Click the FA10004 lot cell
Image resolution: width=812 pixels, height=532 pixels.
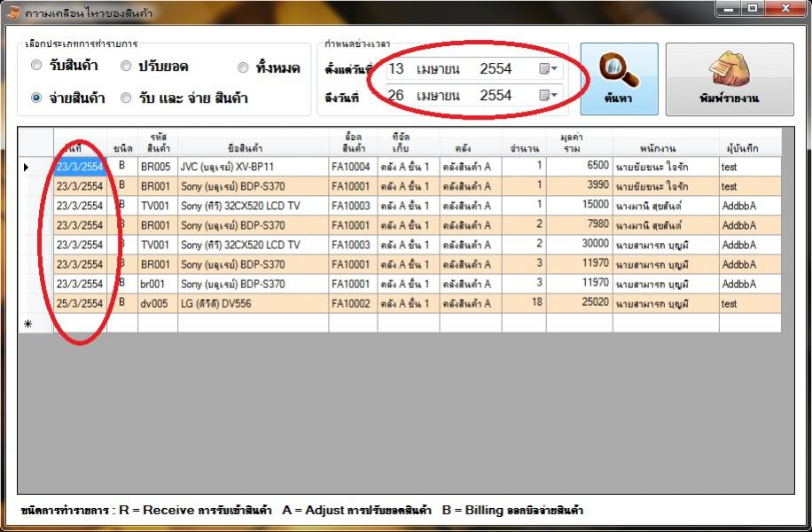pyautogui.click(x=353, y=167)
